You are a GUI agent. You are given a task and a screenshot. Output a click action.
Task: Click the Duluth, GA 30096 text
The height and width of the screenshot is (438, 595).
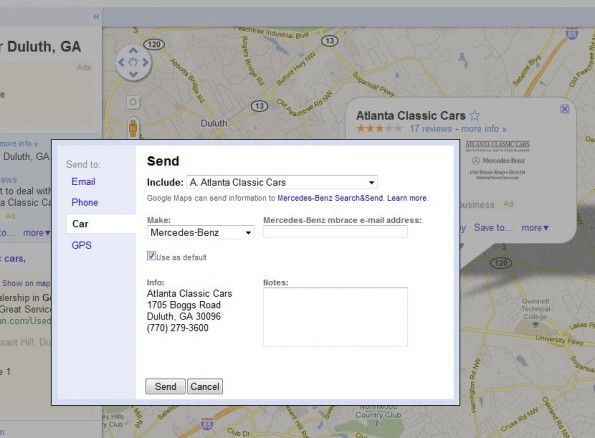184,316
